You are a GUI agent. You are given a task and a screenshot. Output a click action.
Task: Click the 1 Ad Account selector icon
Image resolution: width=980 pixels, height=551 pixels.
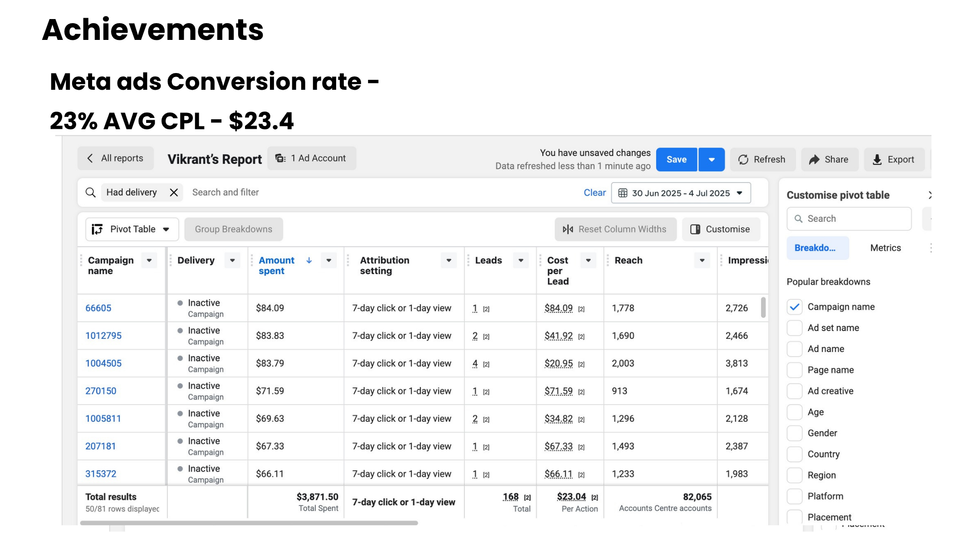pos(280,158)
